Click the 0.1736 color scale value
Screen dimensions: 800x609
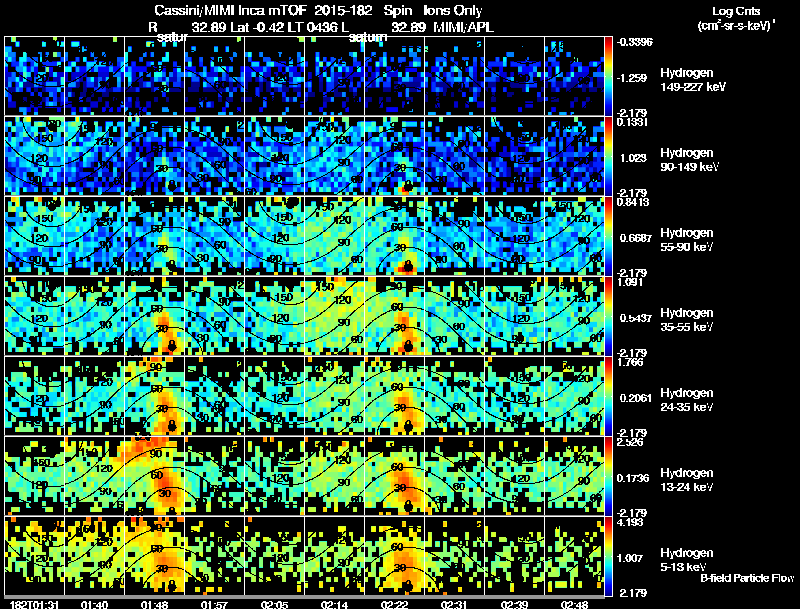[x=632, y=478]
